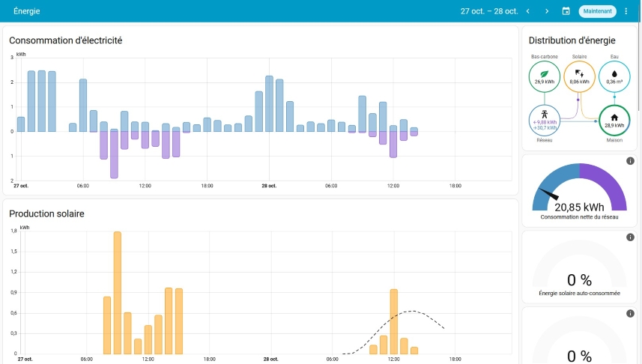Click the Production solaire card title
The image size is (642, 364).
click(46, 213)
